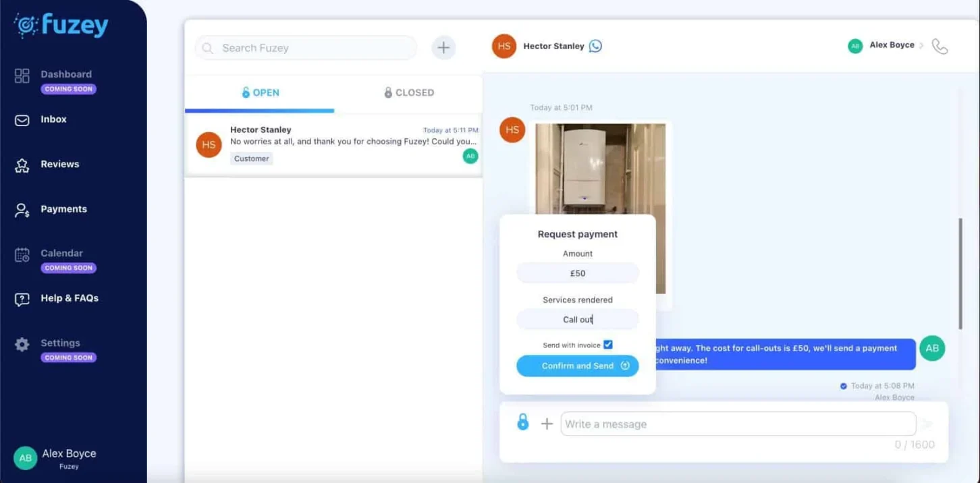Click Alex Boyce avatar at sidebar bottom
The image size is (980, 483).
(26, 458)
